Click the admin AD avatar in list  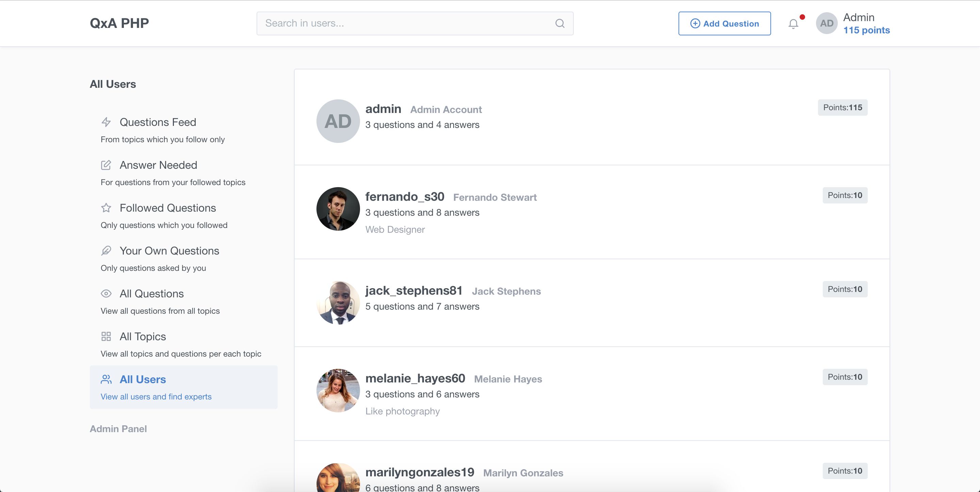(338, 121)
